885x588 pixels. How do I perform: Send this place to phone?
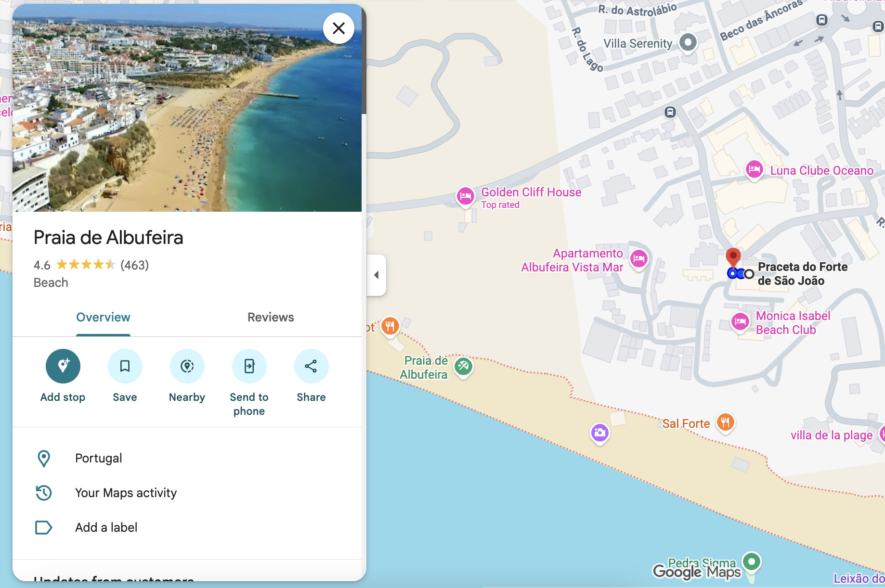click(249, 366)
